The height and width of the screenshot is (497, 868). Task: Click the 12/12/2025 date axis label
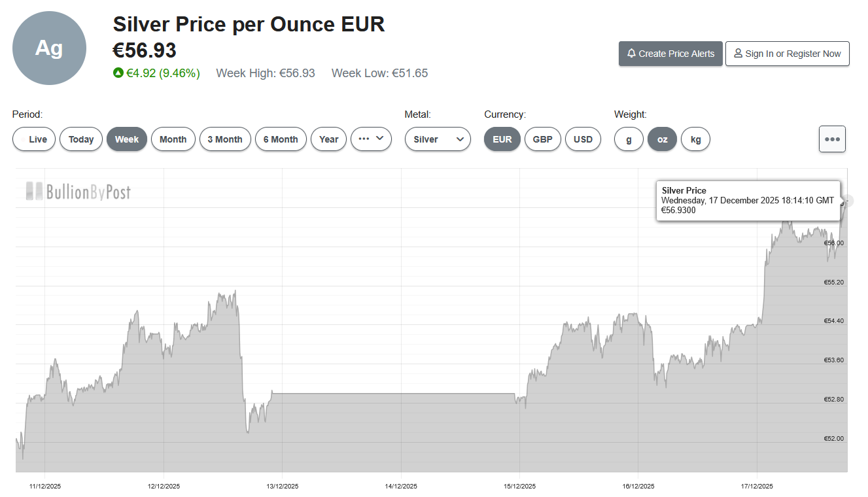164,487
